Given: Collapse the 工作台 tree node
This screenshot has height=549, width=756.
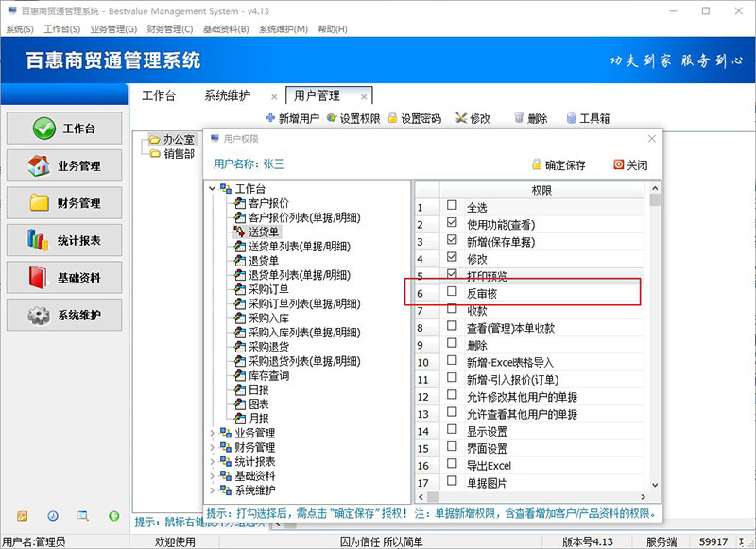Looking at the screenshot, I should (212, 188).
